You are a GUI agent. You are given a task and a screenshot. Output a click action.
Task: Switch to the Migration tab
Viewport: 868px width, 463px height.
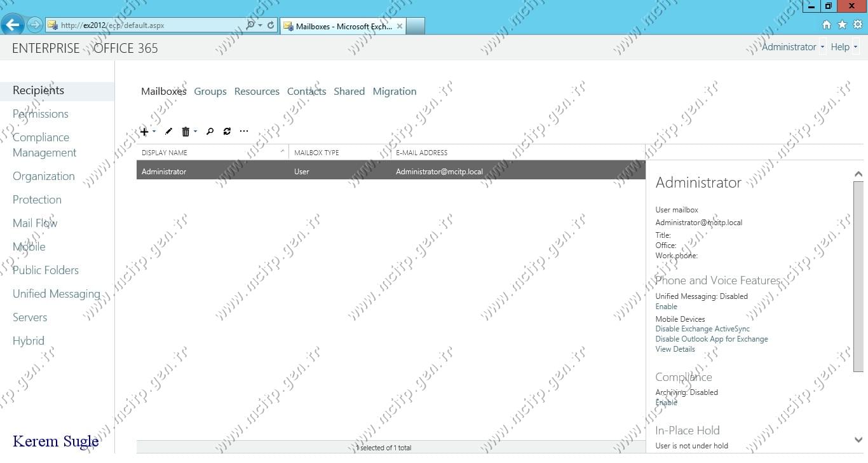coord(395,92)
